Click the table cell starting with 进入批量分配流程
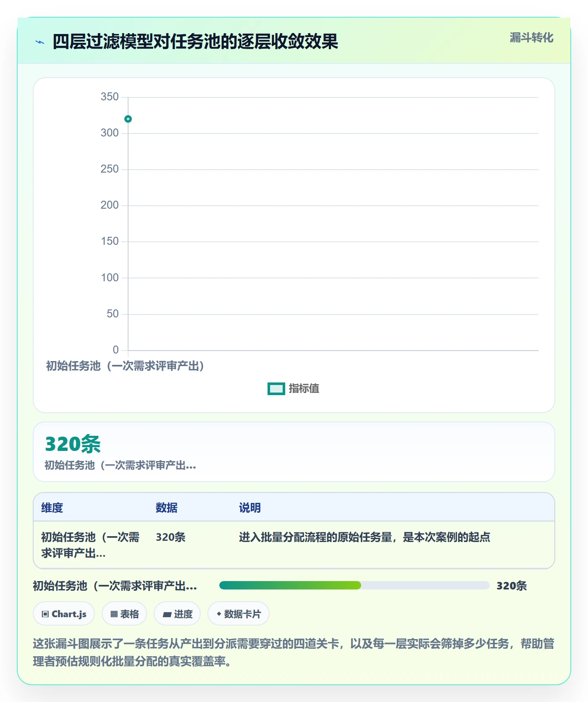The height and width of the screenshot is (702, 588). point(365,537)
